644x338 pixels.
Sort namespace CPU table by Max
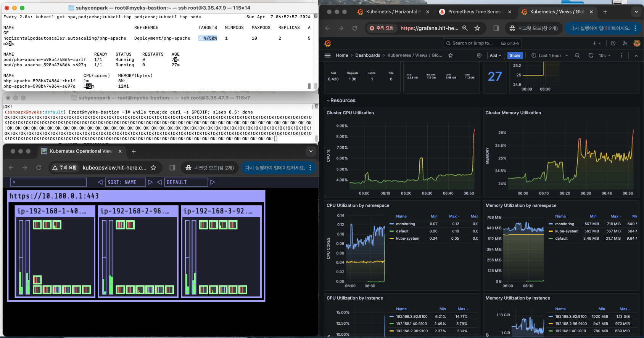click(454, 216)
